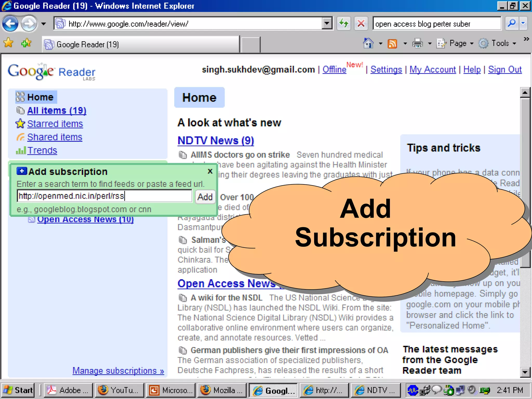This screenshot has width=532, height=399.
Task: Click the Add to Favorites icon
Action: [26, 43]
